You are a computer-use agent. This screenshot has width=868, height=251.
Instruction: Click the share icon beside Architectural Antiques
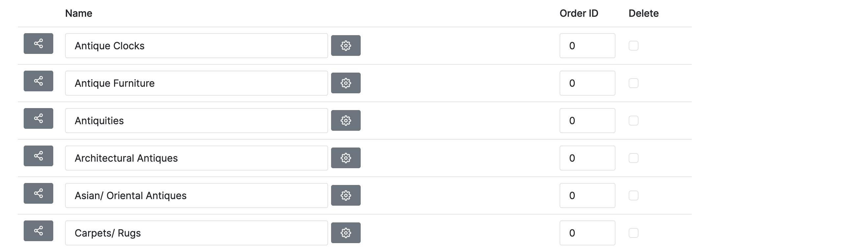38,156
